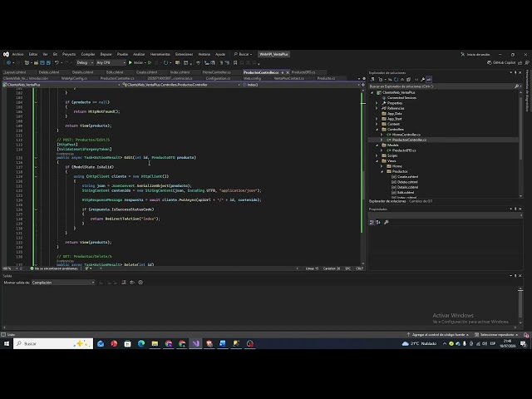Click the Visual Studio logo icon

(x=6, y=54)
